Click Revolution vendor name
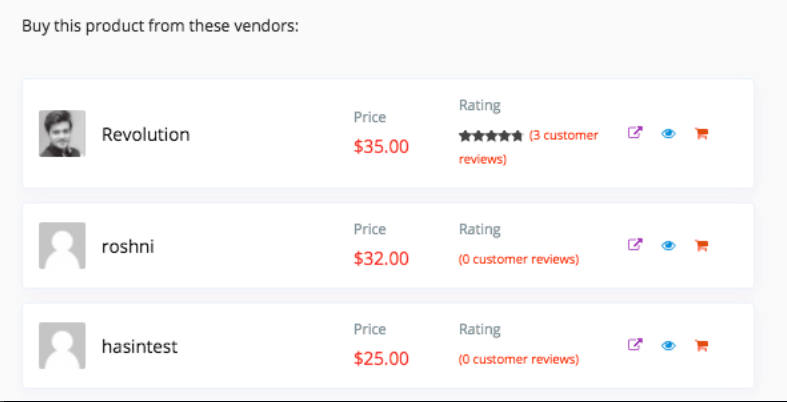 tap(146, 135)
